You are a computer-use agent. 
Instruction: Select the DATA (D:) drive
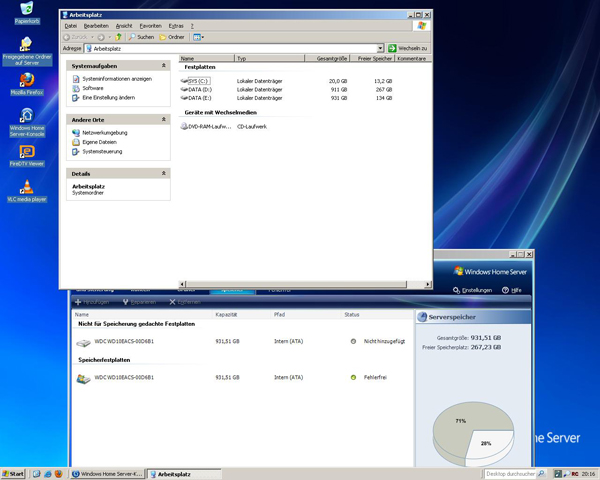coord(196,90)
